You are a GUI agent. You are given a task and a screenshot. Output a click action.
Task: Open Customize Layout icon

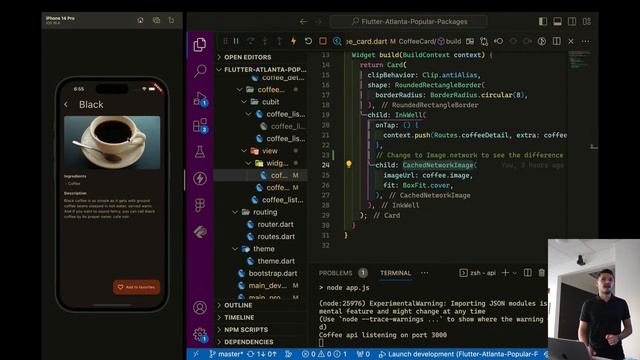click(x=587, y=21)
